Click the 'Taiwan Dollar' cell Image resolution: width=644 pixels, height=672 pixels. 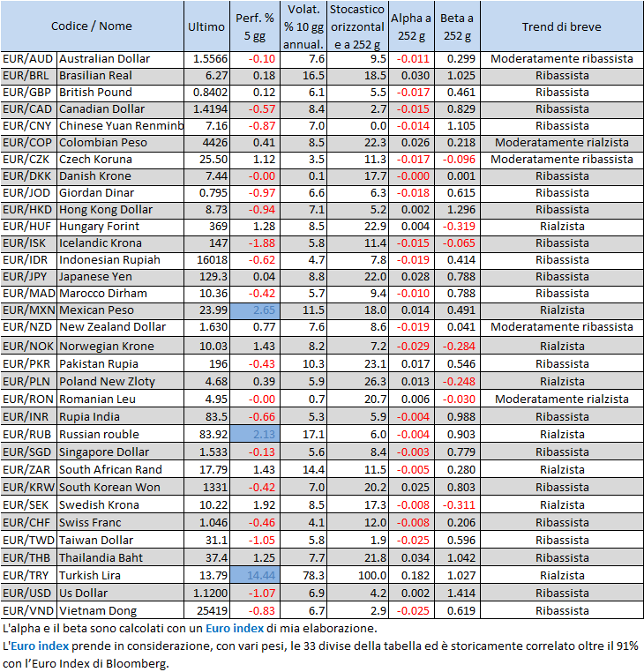(x=121, y=540)
